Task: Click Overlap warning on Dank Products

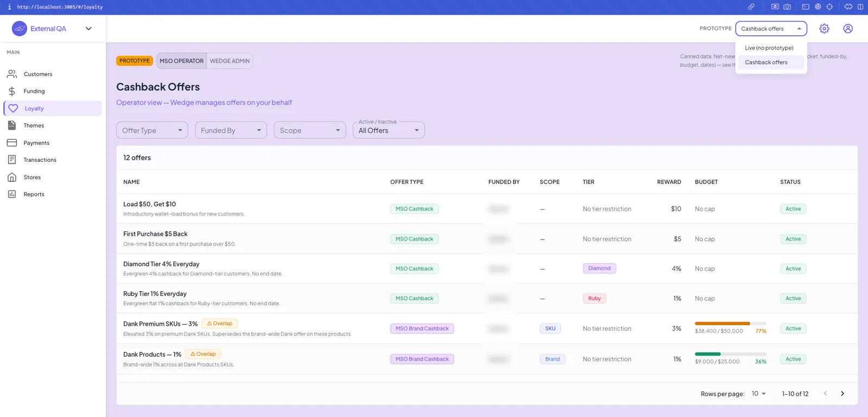Action: point(203,354)
